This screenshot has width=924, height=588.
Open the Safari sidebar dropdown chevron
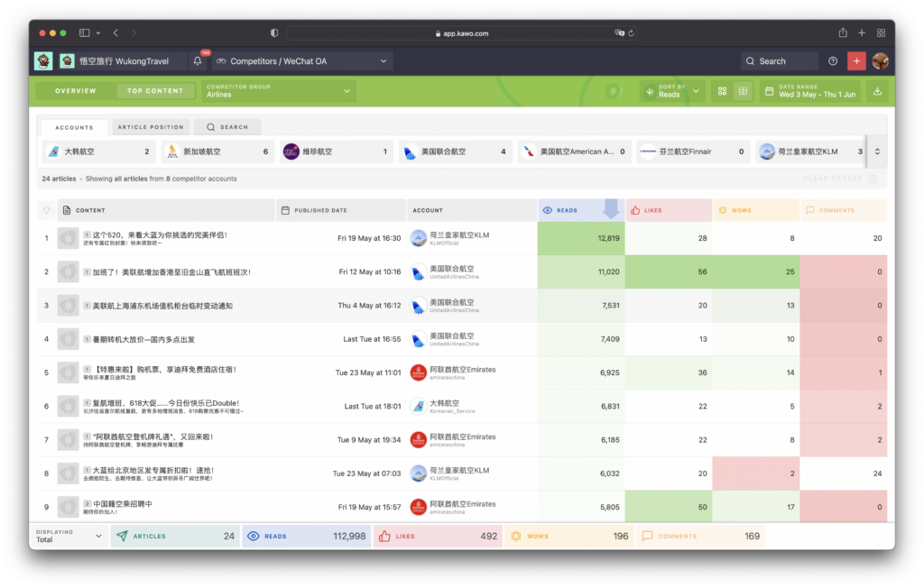click(97, 33)
